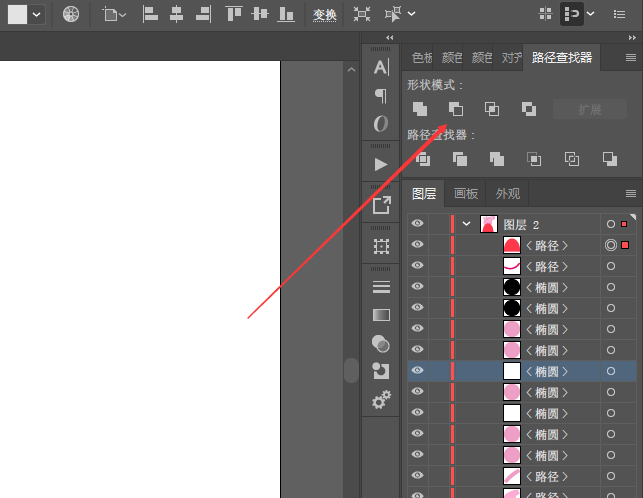Open dropdown beside the snap icon
The height and width of the screenshot is (498, 643).
[591, 14]
